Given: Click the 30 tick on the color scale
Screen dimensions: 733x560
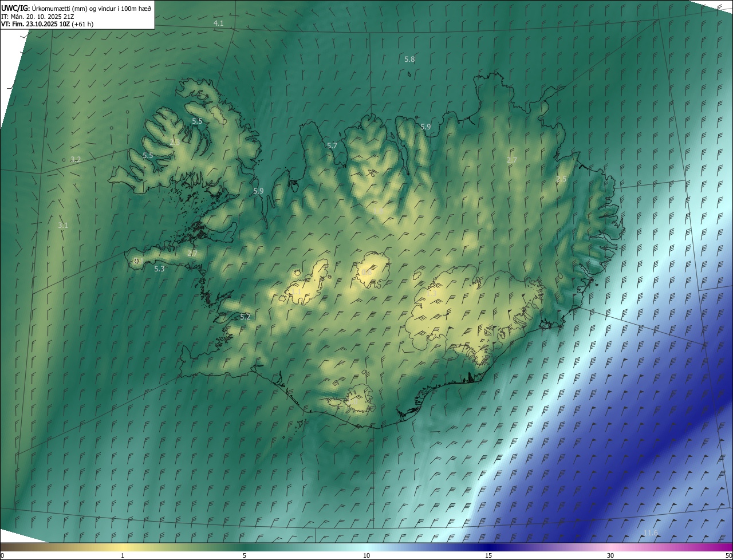Looking at the screenshot, I should (x=610, y=555).
